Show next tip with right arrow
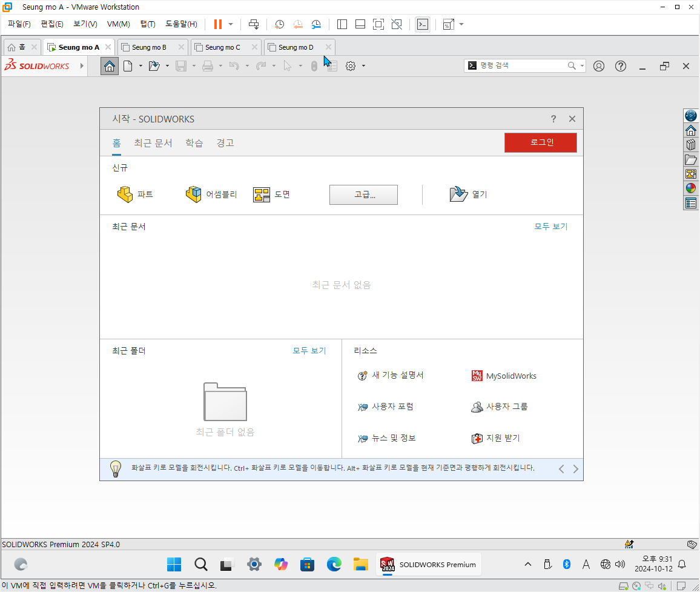The image size is (700, 592). pyautogui.click(x=575, y=469)
